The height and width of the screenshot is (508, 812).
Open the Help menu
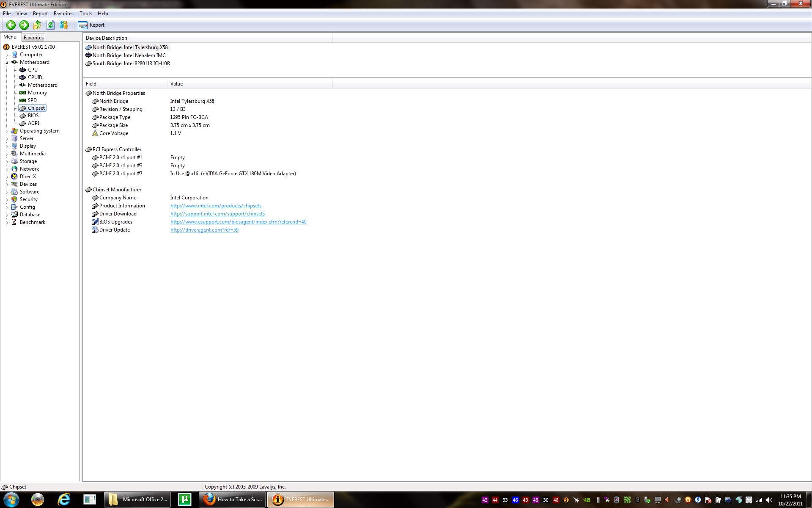tap(103, 14)
